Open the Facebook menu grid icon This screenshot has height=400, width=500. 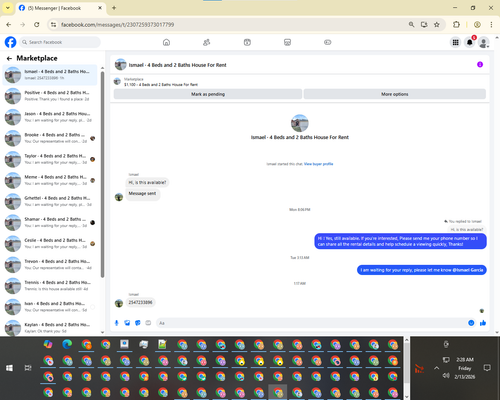pyautogui.click(x=455, y=42)
